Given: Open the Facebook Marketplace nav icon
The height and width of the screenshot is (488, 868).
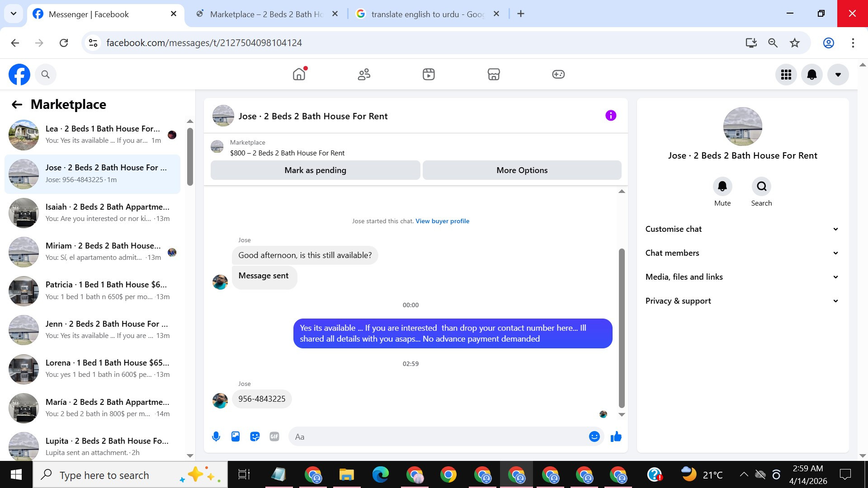Looking at the screenshot, I should (x=493, y=74).
